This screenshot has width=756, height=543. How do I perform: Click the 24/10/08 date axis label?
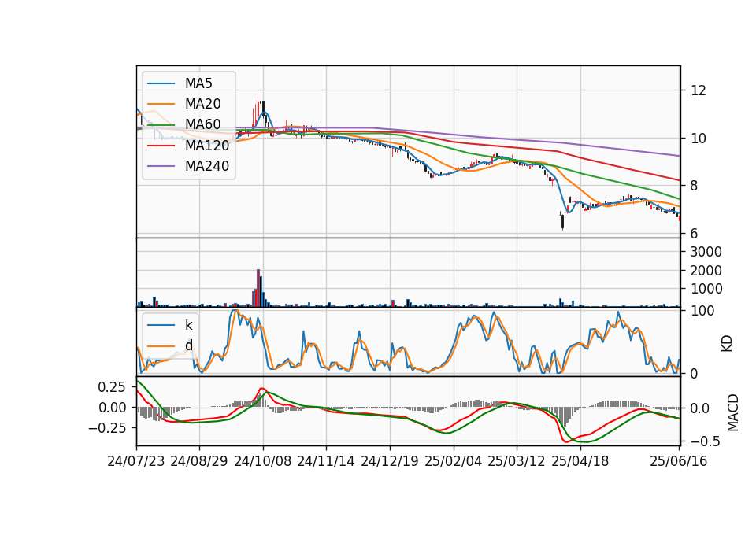click(x=263, y=461)
